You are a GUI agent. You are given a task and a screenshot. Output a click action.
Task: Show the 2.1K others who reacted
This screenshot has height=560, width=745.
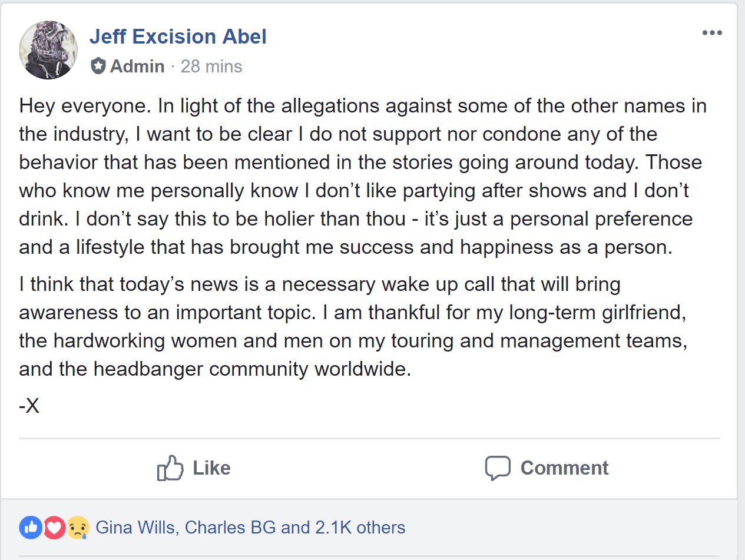pyautogui.click(x=360, y=527)
